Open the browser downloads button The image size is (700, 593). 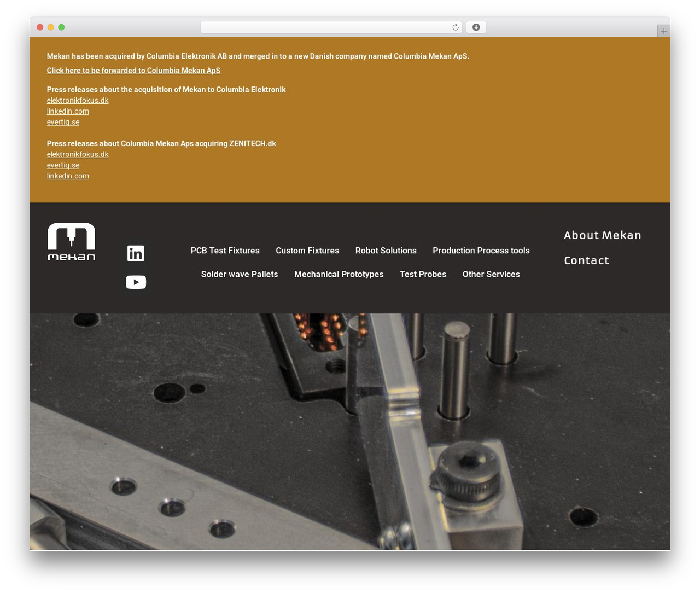(476, 27)
